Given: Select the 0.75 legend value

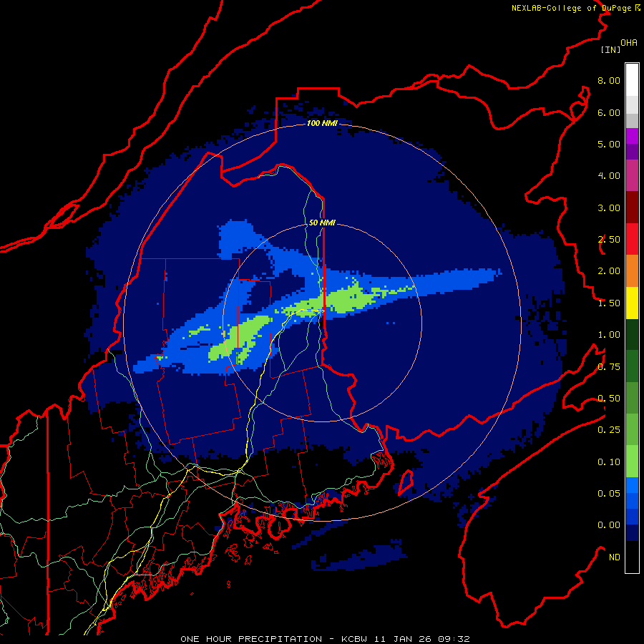Looking at the screenshot, I should (x=609, y=367).
